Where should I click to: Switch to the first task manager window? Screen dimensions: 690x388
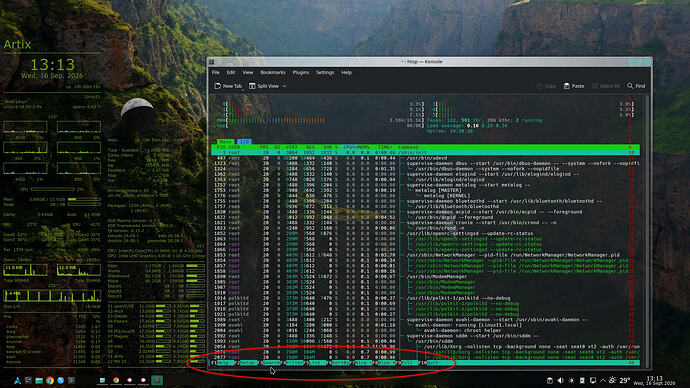click(x=102, y=381)
